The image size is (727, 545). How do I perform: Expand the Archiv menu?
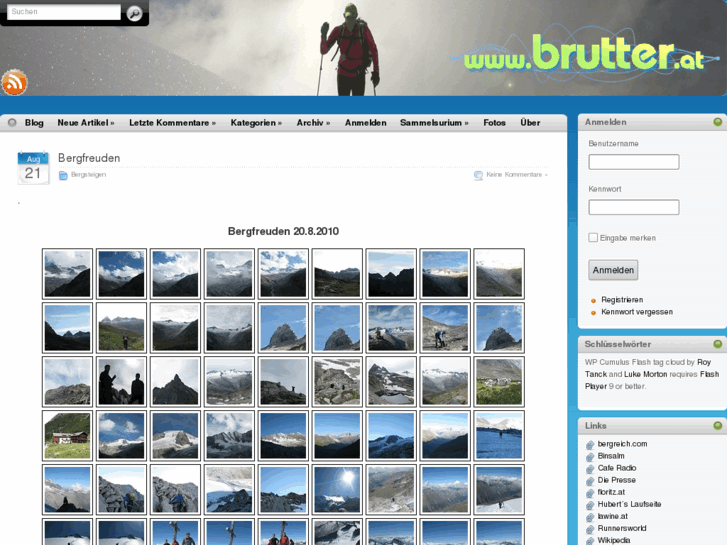313,122
